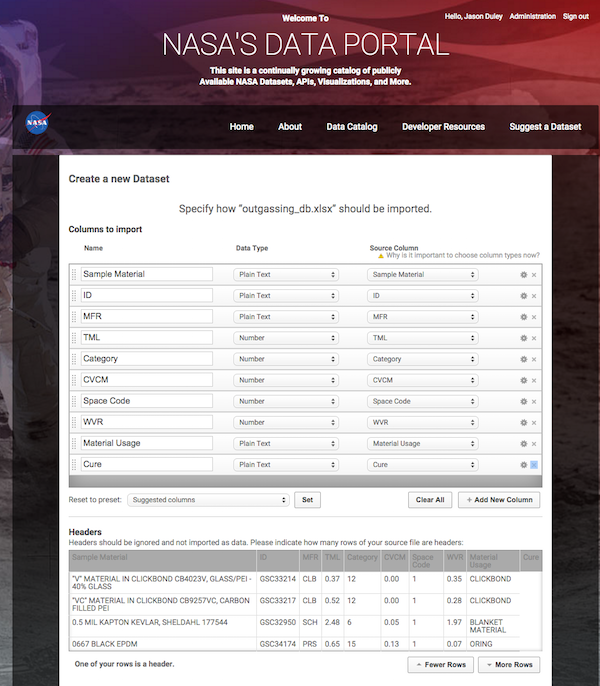
Task: Click the More Rows button
Action: [x=509, y=665]
